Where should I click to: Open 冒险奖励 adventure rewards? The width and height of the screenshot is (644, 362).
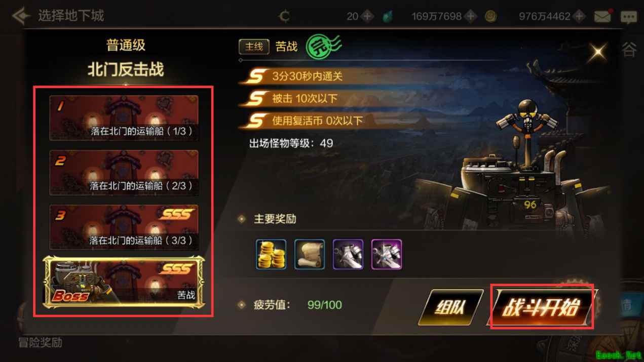(x=40, y=343)
